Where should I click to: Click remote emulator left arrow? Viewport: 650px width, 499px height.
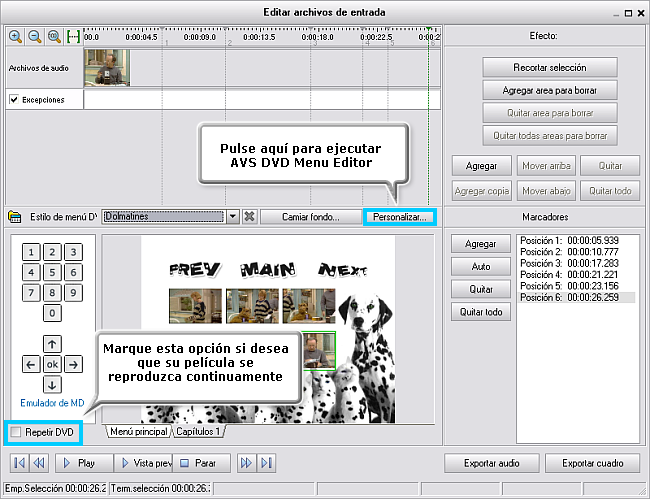pos(31,364)
